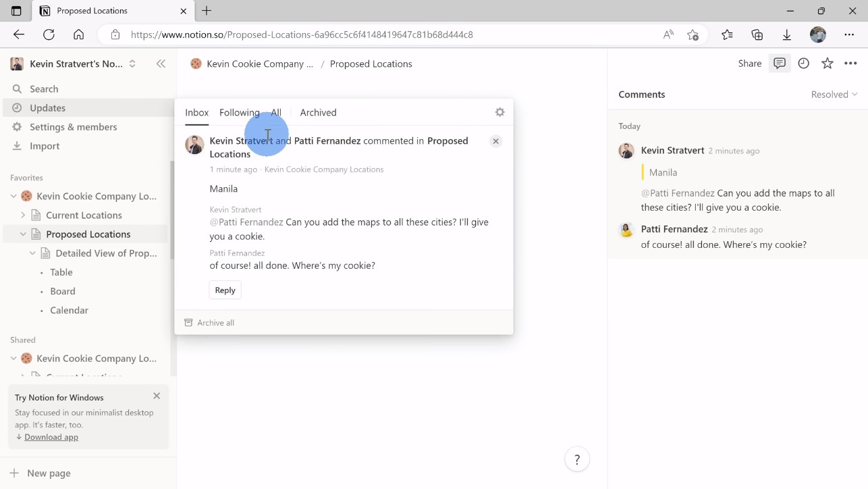This screenshot has height=489, width=868.
Task: Switch to the All tab
Action: 276,112
